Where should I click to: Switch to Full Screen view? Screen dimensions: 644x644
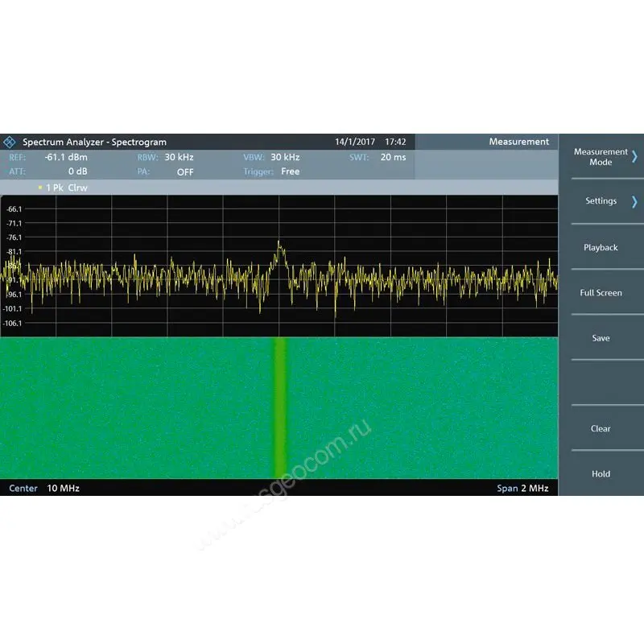click(601, 293)
